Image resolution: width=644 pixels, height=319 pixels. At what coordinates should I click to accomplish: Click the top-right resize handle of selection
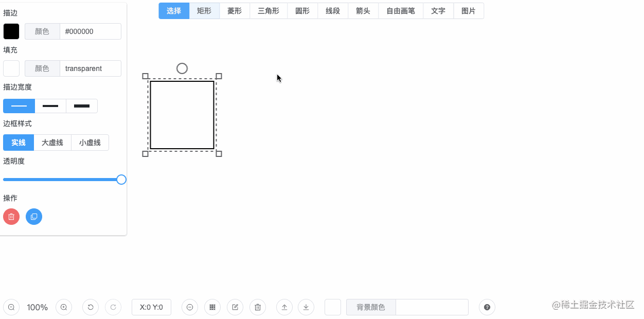tap(219, 76)
